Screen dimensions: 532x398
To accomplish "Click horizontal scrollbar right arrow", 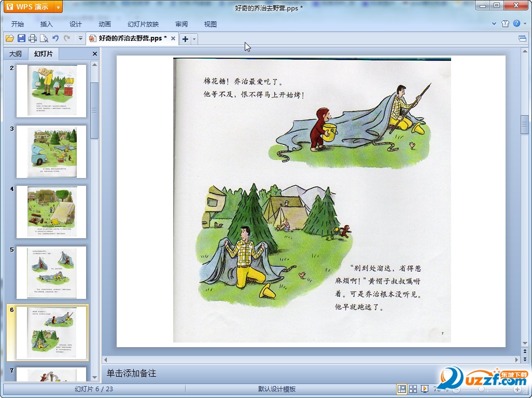I will point(517,360).
